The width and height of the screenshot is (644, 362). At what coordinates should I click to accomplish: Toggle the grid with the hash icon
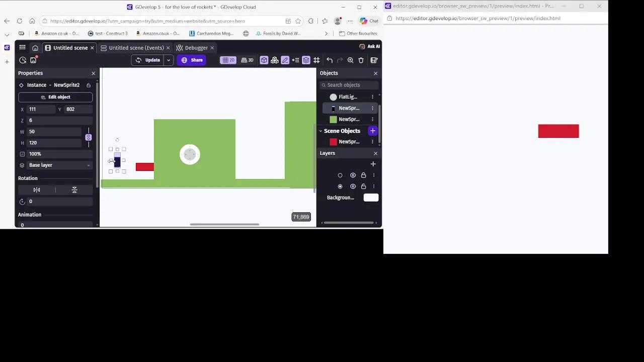tap(316, 60)
